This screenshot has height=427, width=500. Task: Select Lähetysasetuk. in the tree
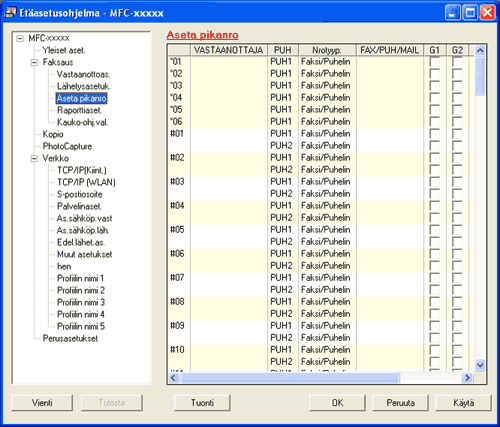pos(84,86)
